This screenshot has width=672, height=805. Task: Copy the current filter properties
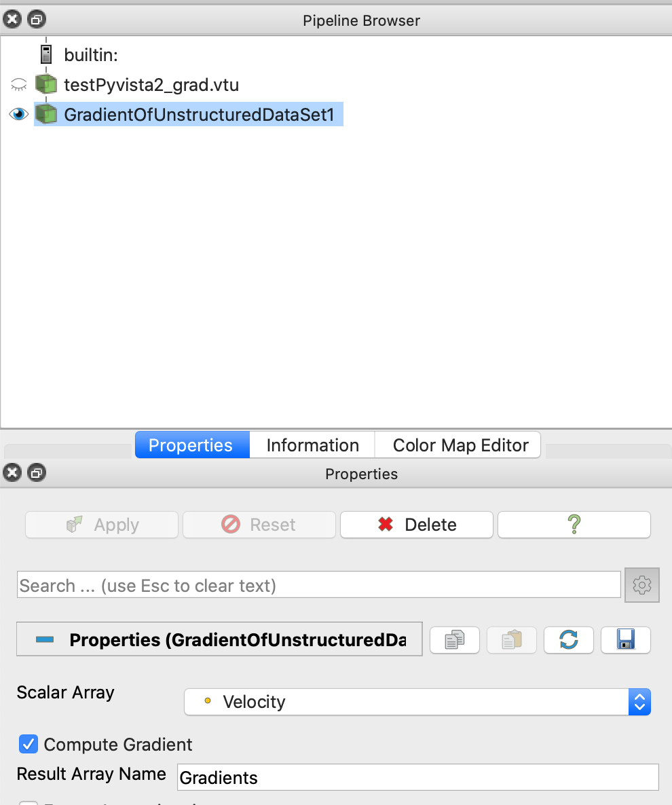454,639
